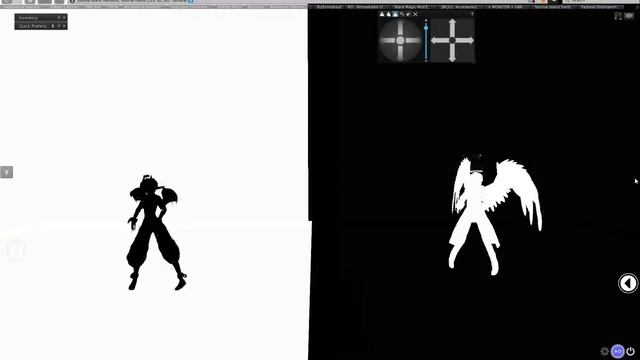Open settings via the gear icon

coord(604,351)
